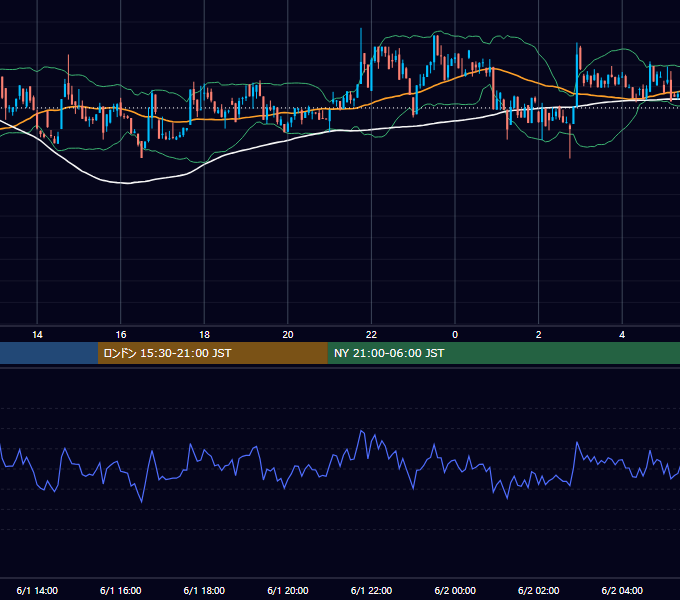Click the hour label 2 on the upper axis
Viewport: 680px width, 600px height.
[x=539, y=335]
